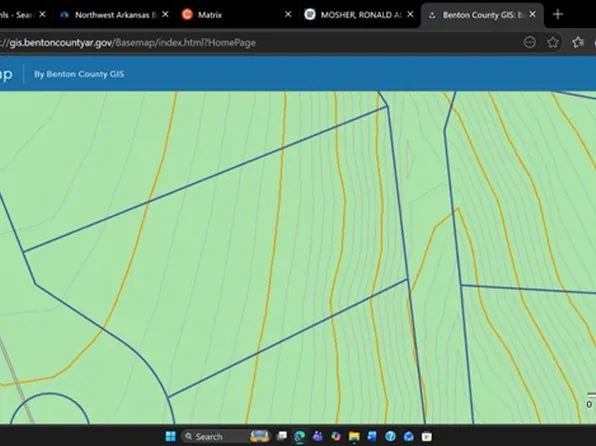Launch Microsoft Edge from the taskbar

[300, 436]
